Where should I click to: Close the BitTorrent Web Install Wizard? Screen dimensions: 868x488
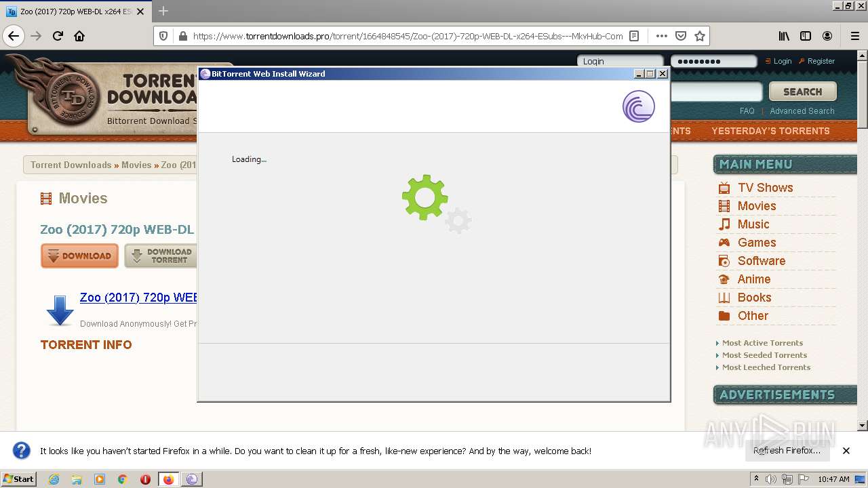point(663,74)
